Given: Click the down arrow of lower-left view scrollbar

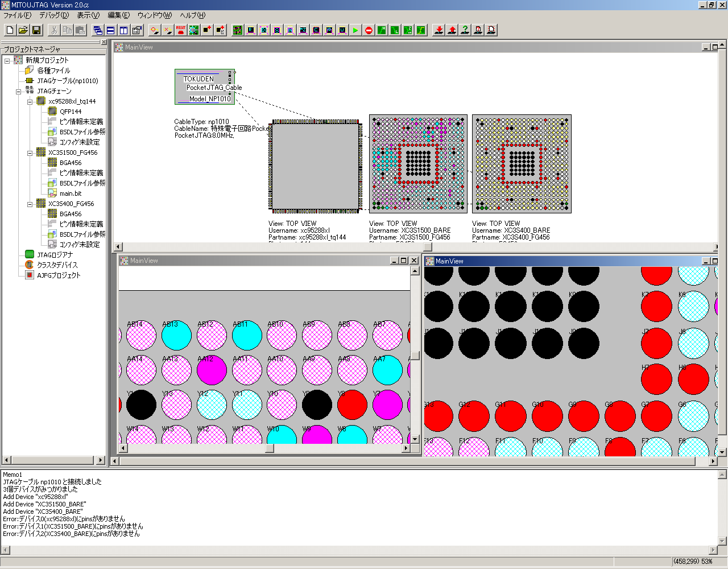Looking at the screenshot, I should 415,439.
